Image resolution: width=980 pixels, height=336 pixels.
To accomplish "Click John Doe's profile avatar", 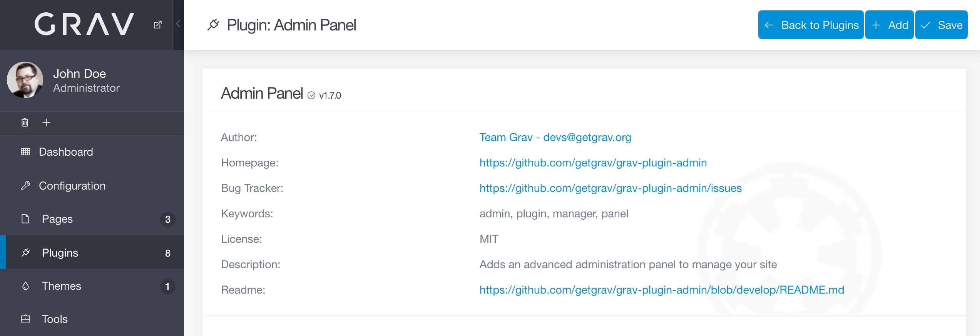I will 25,80.
